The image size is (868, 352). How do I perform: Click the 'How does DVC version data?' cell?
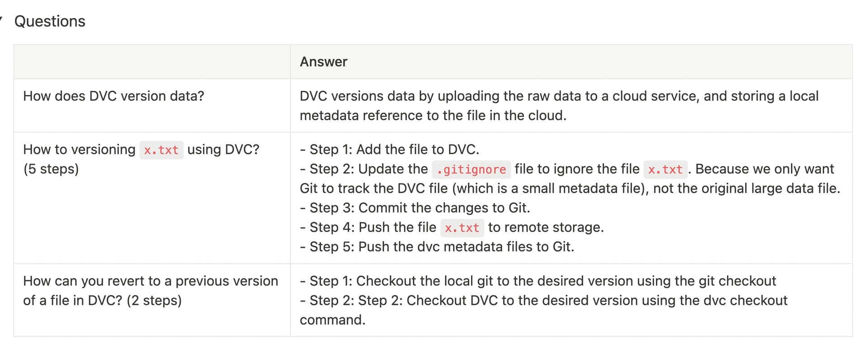point(113,96)
